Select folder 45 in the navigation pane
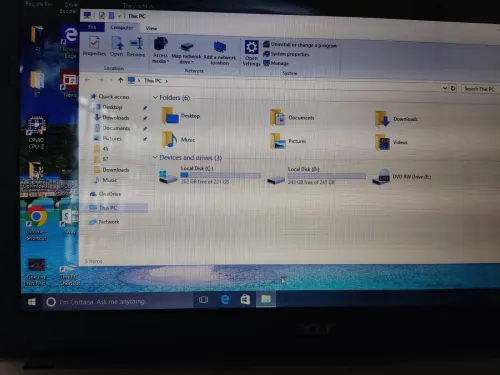 101,149
